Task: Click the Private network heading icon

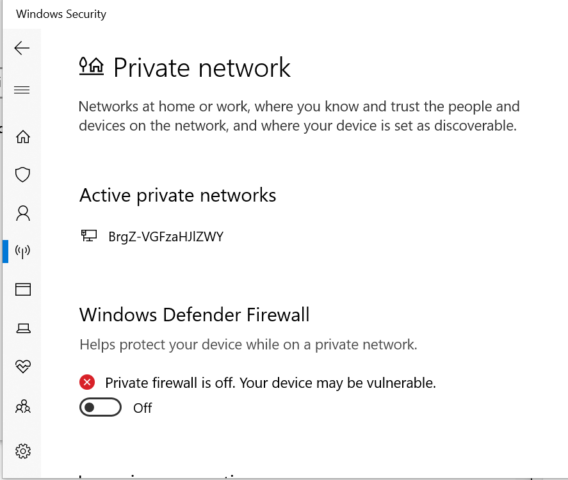Action: [91, 66]
